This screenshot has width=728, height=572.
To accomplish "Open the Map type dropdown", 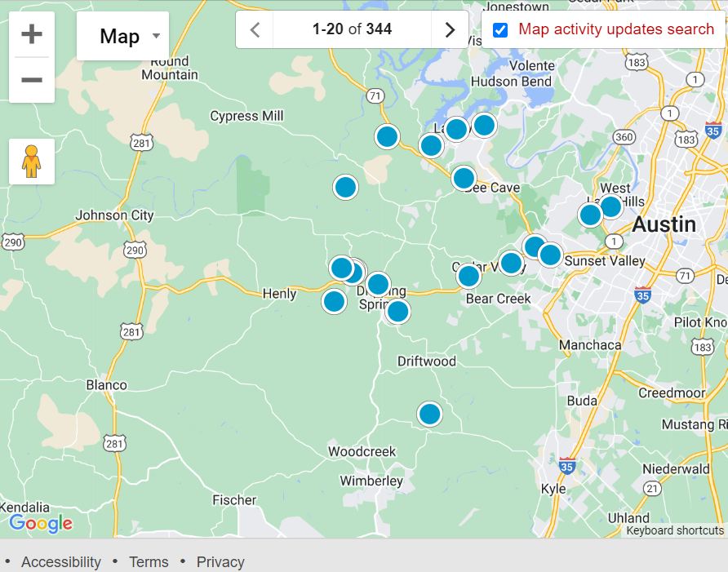I will tap(122, 36).
